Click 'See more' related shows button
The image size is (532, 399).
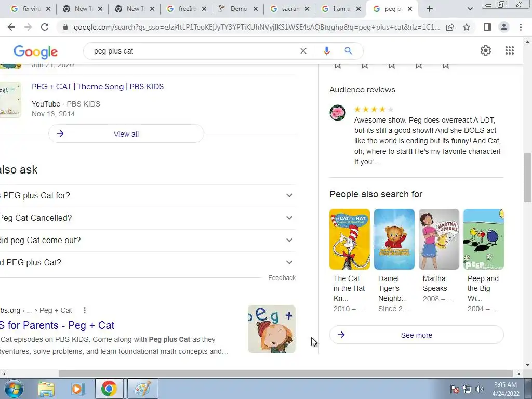417,335
